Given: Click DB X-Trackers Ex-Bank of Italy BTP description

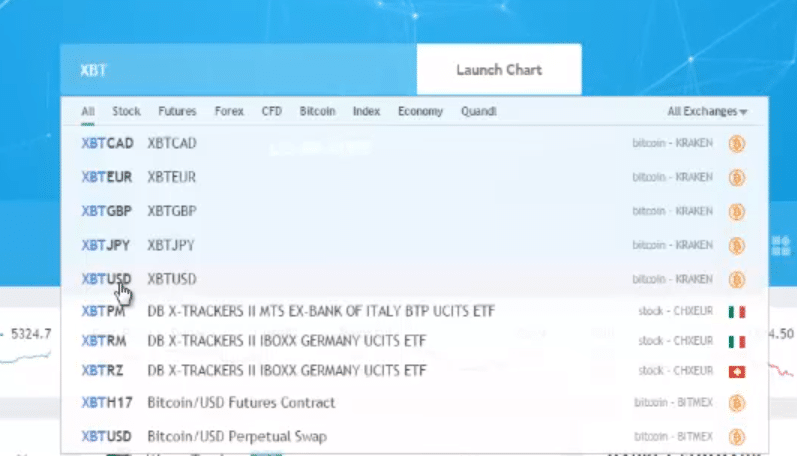Looking at the screenshot, I should click(x=321, y=311).
